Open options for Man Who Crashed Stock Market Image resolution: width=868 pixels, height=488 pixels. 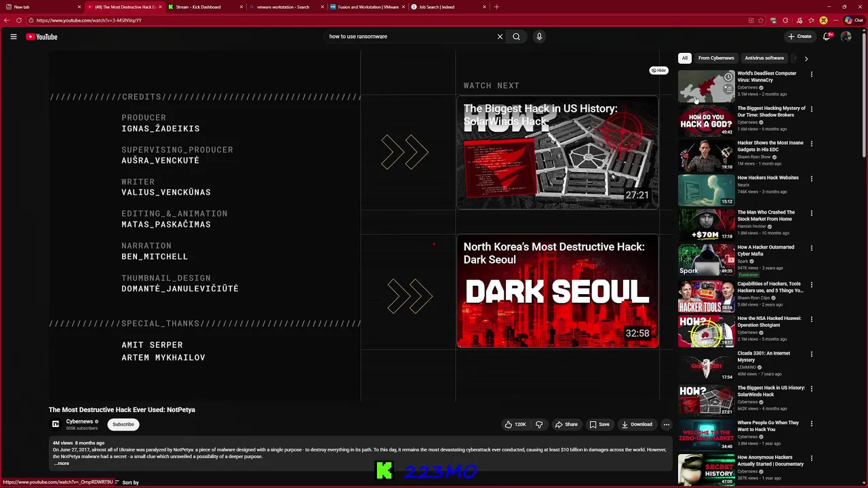coord(811,213)
